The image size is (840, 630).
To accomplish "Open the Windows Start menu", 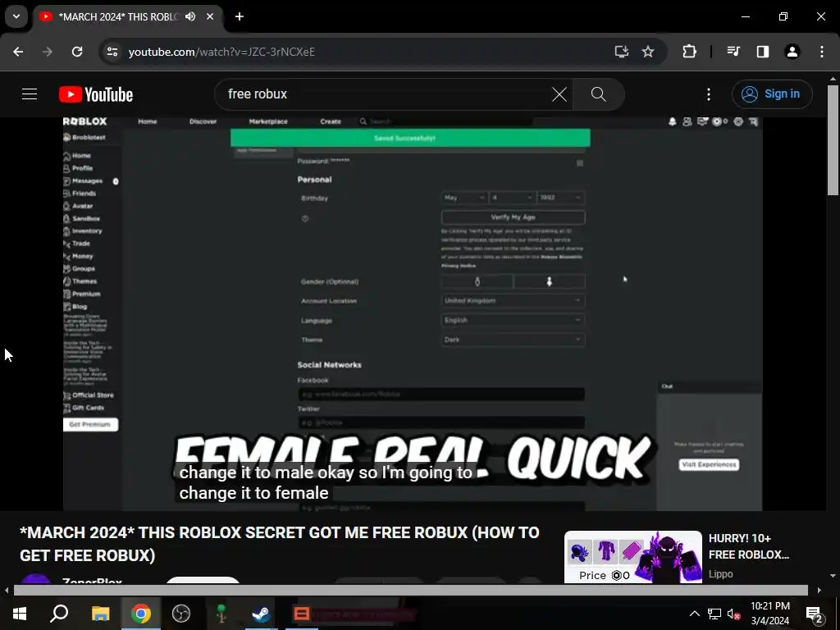I will 20,614.
